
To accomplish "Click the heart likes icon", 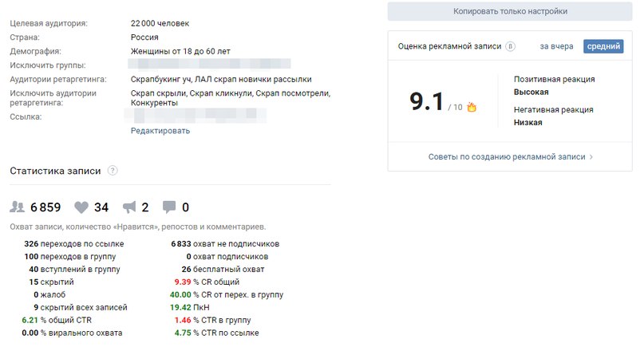I will pyautogui.click(x=81, y=207).
